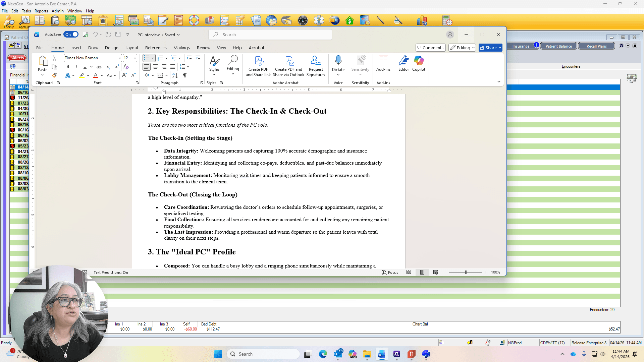Viewport: 644px width, 362px height.
Task: Clear all formatting icon
Action: click(126, 67)
